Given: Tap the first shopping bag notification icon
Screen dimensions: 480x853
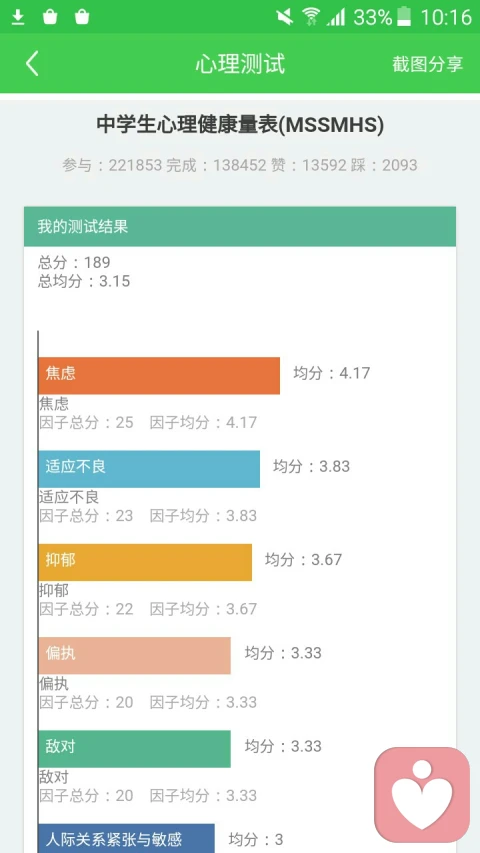Looking at the screenshot, I should [50, 17].
